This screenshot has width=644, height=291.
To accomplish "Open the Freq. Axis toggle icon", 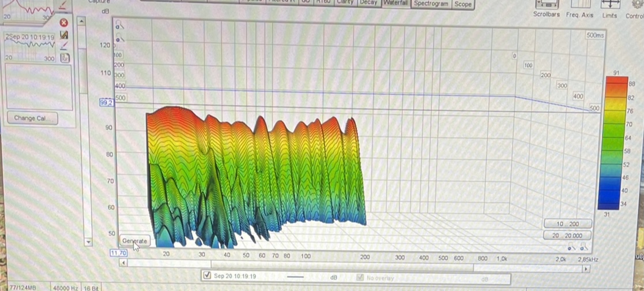I will tap(579, 6).
